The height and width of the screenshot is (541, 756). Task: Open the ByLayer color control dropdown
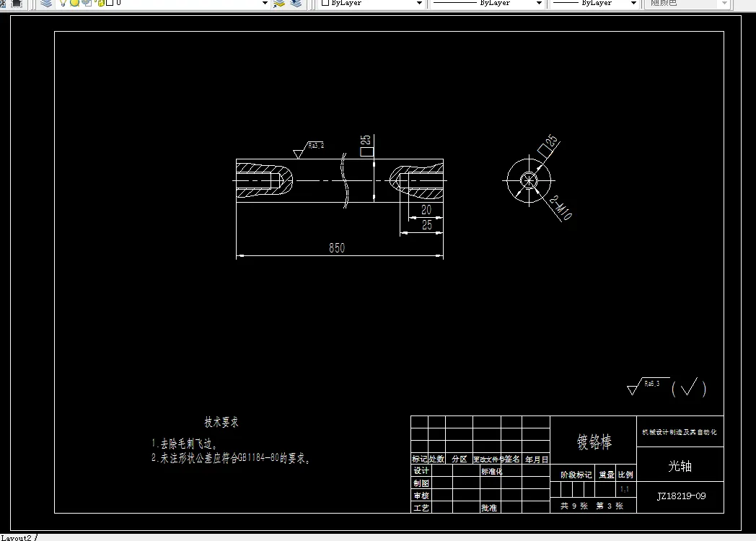tap(419, 4)
